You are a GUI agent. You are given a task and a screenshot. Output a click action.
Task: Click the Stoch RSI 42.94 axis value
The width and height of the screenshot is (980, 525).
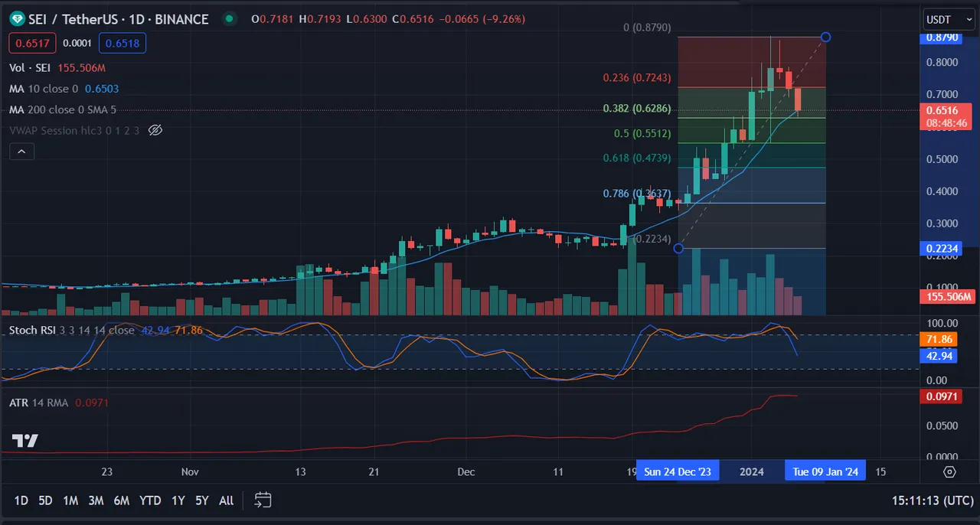click(939, 356)
